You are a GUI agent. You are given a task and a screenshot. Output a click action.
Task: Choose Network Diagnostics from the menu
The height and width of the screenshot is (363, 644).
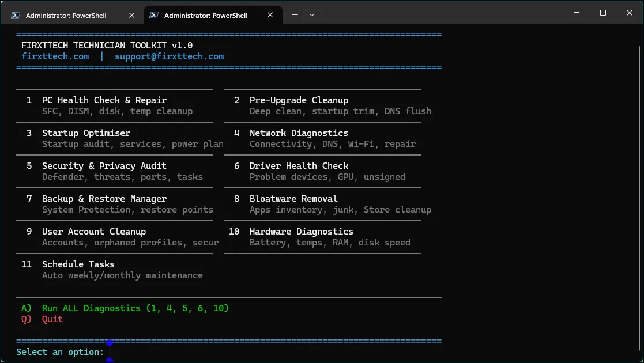tap(299, 133)
